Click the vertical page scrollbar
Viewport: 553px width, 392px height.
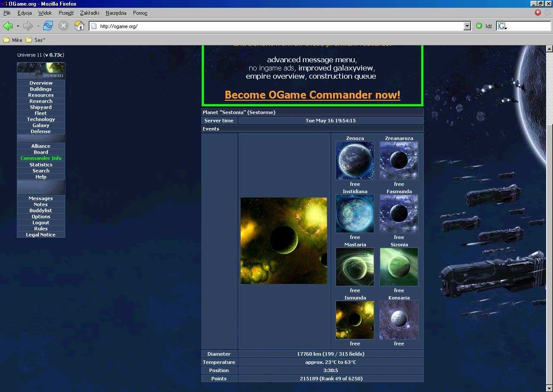tap(550, 218)
